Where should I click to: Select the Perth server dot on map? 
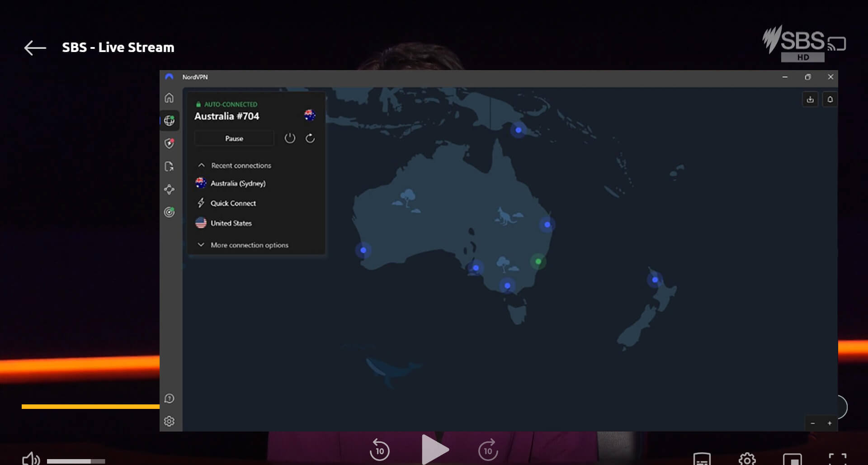[363, 250]
